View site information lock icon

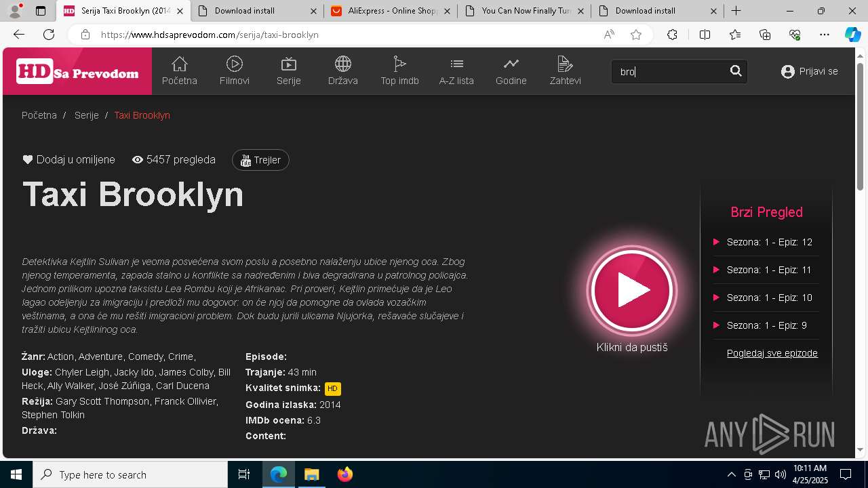pyautogui.click(x=85, y=35)
